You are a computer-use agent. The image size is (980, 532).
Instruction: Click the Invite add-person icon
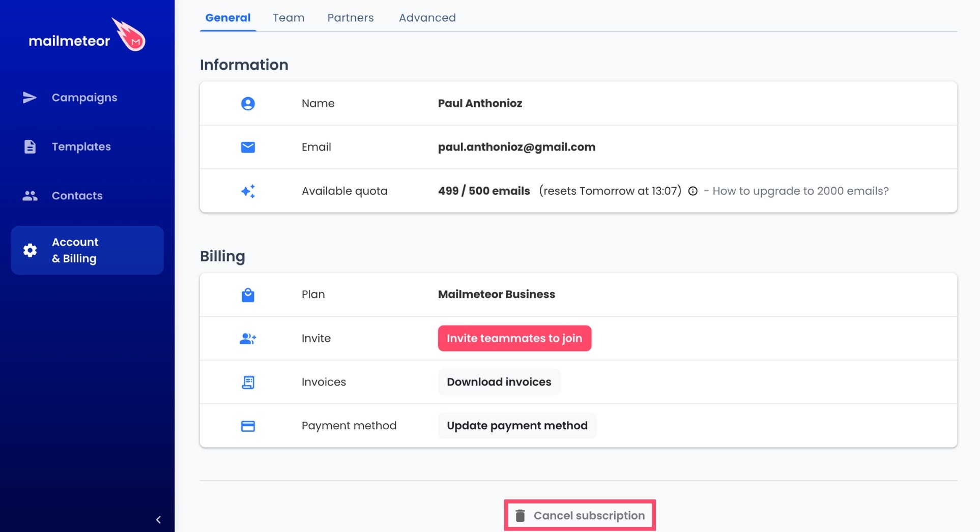pyautogui.click(x=248, y=339)
